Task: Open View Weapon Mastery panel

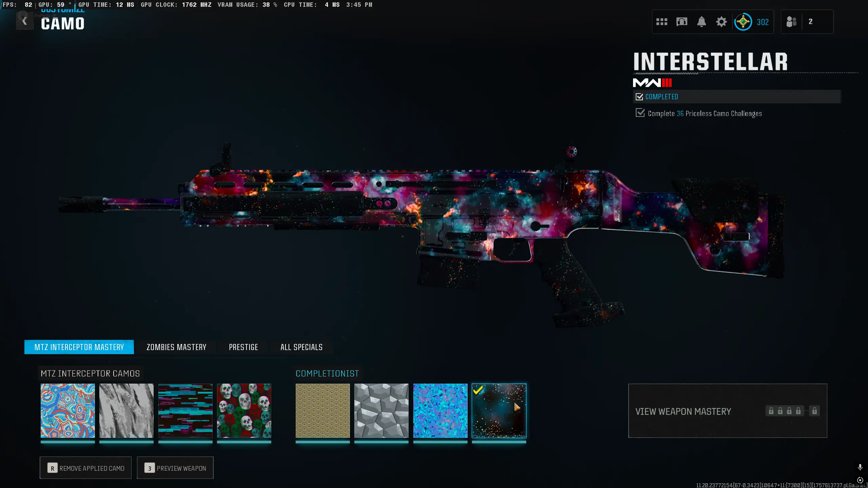Action: (728, 411)
